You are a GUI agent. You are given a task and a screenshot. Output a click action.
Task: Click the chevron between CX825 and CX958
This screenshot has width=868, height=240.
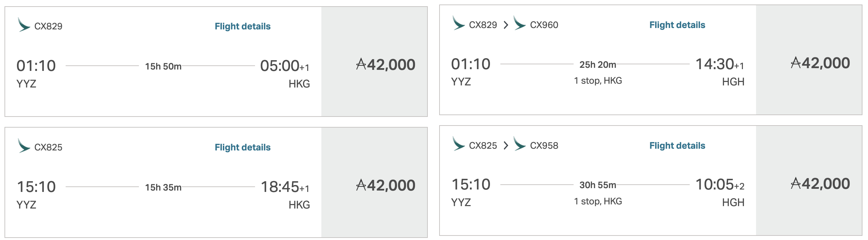(506, 146)
